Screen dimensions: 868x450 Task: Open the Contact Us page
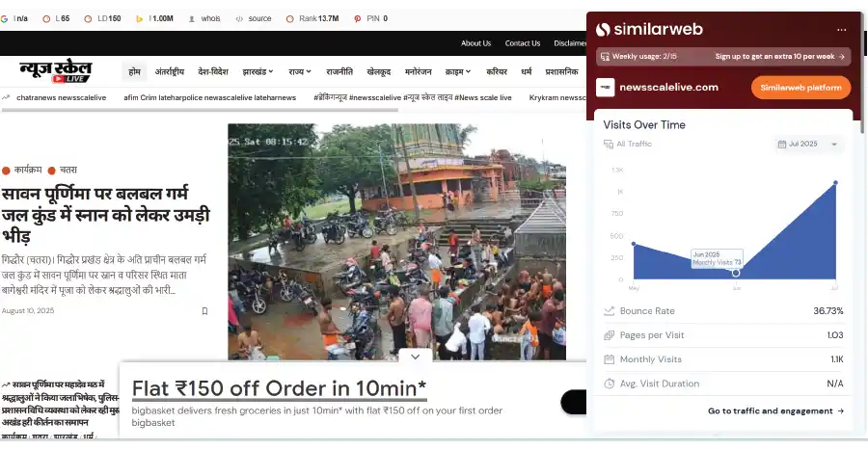(x=523, y=43)
